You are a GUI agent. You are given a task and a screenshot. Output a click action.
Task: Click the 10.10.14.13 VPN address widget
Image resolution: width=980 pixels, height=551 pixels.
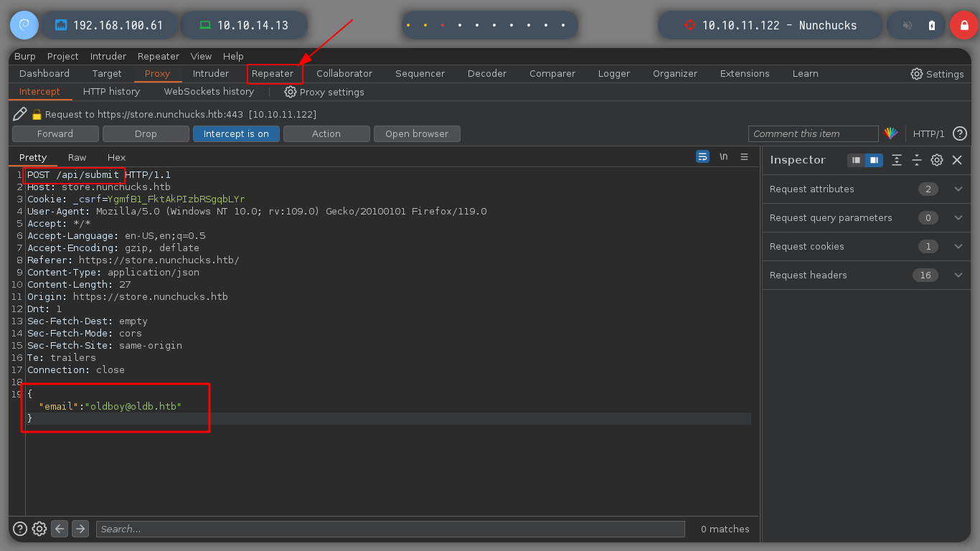[x=244, y=25]
